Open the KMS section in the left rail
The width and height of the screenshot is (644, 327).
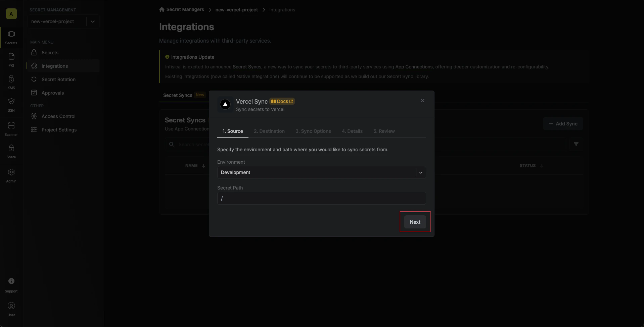click(11, 82)
